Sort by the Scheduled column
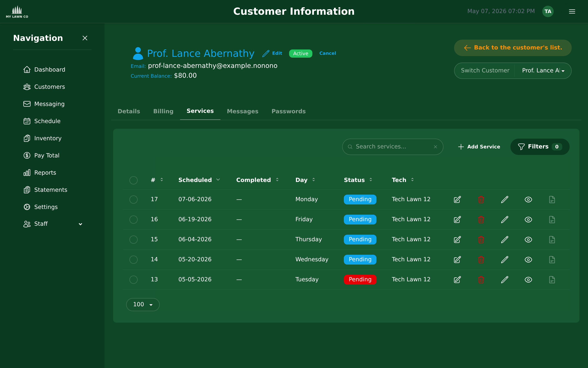Image resolution: width=588 pixels, height=368 pixels. click(199, 180)
